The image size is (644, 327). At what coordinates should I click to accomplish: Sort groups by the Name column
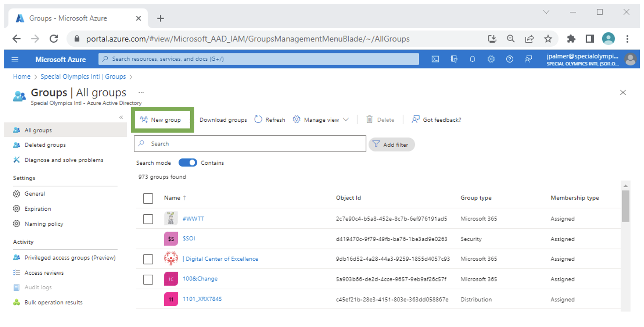175,198
